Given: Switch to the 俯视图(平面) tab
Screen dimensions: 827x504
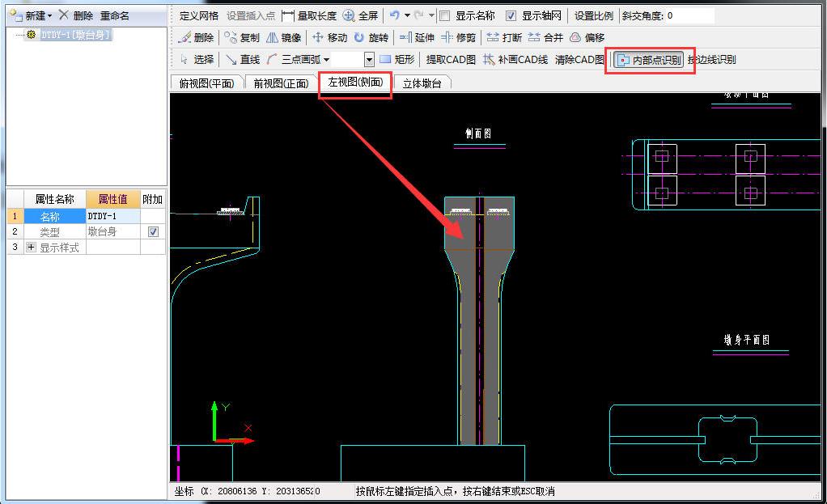Looking at the screenshot, I should (x=206, y=83).
